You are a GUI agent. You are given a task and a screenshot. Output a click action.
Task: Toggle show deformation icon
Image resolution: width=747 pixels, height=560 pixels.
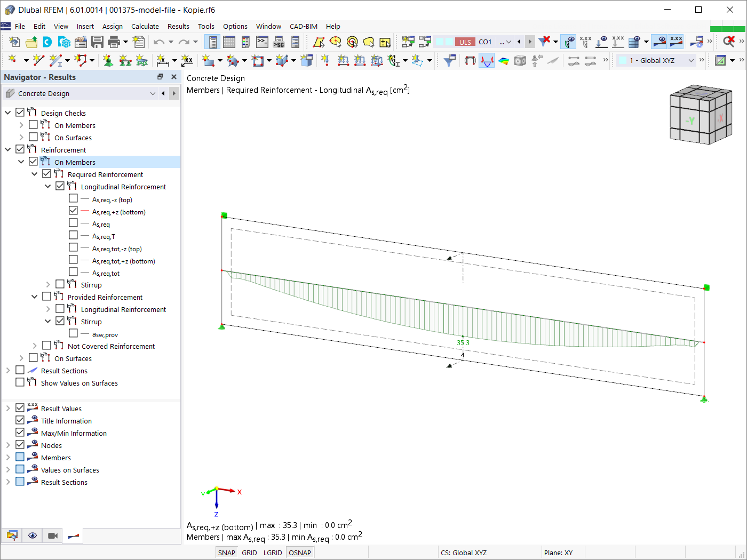pos(470,60)
